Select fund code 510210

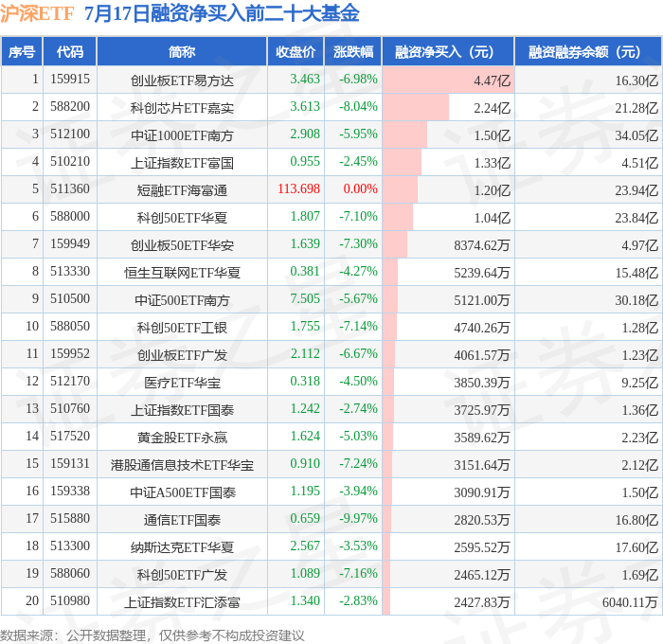click(70, 162)
